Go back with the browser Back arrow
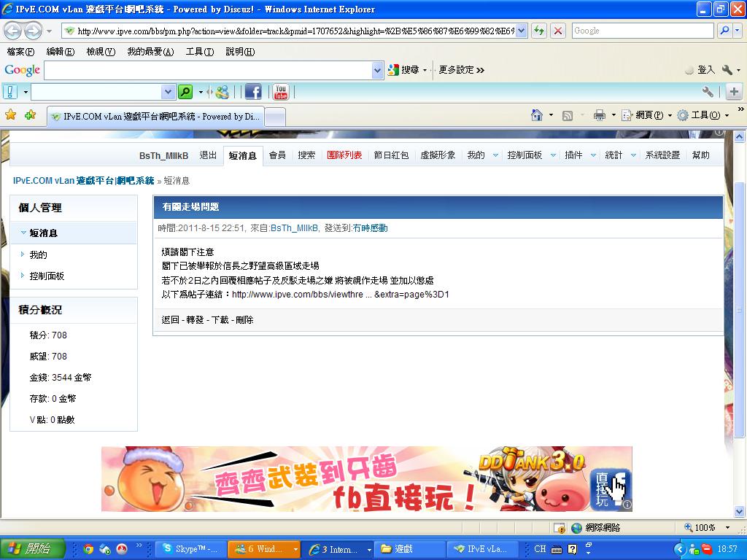The width and height of the screenshot is (747, 560). (x=13, y=31)
